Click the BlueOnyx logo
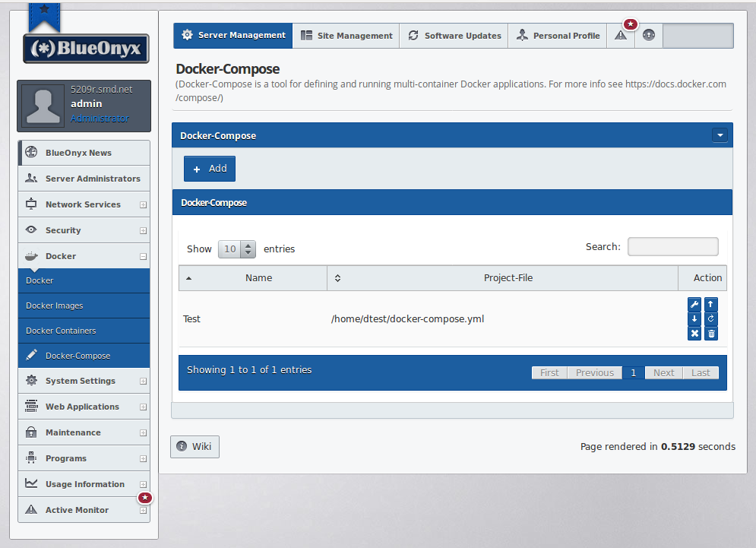The width and height of the screenshot is (756, 548). point(86,48)
